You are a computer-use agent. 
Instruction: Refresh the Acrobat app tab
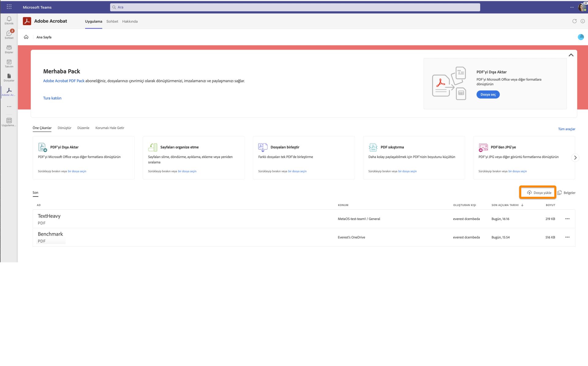coord(574,21)
